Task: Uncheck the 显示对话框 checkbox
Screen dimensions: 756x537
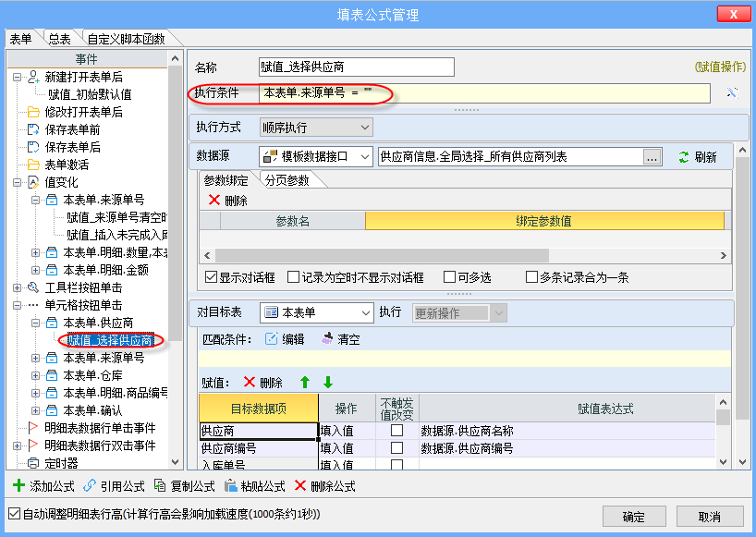Action: (x=211, y=276)
